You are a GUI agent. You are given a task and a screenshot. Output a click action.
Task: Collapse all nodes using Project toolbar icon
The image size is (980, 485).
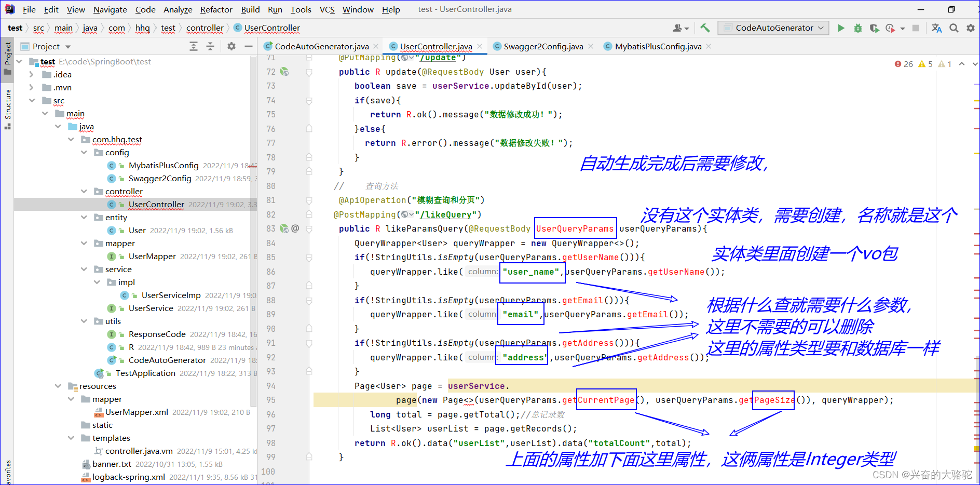click(x=210, y=46)
